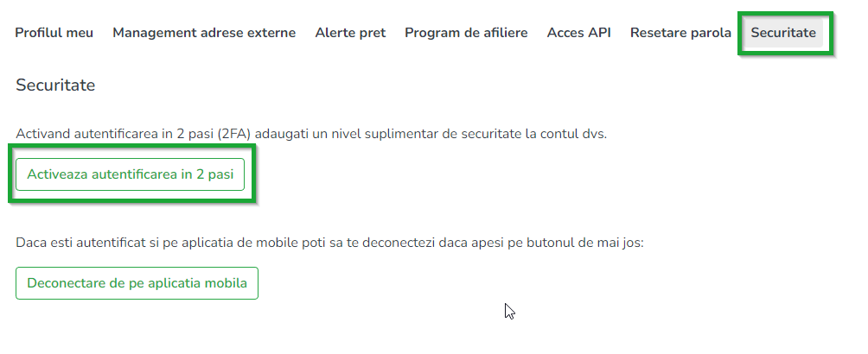Open the Acces API tab
Image resolution: width=868 pixels, height=354 pixels.
(578, 33)
